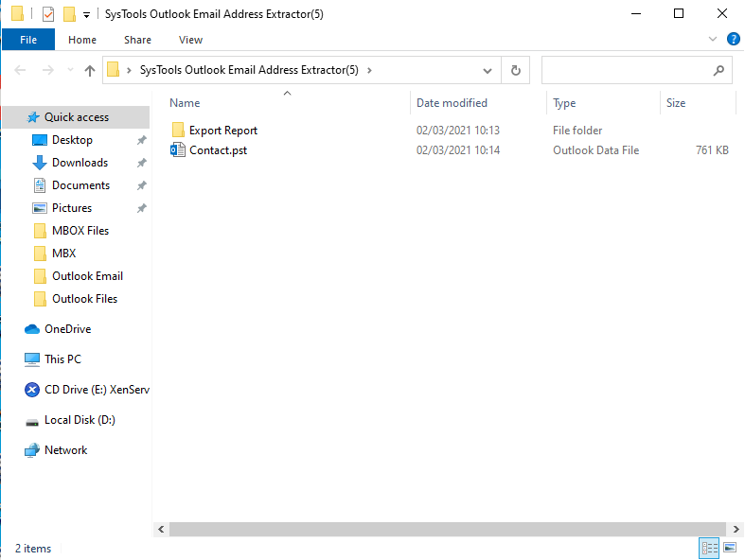Open MBOX Files folder in sidebar
The height and width of the screenshot is (560, 745).
[80, 231]
